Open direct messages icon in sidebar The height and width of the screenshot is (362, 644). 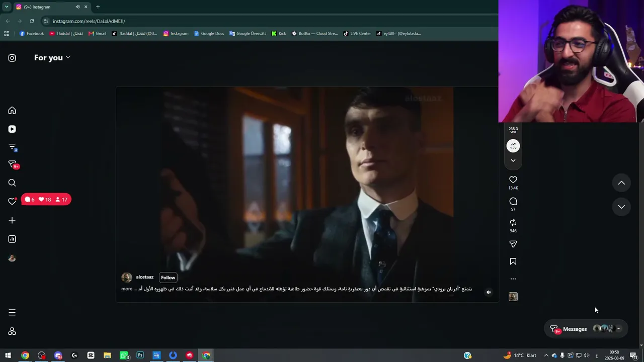(x=12, y=164)
